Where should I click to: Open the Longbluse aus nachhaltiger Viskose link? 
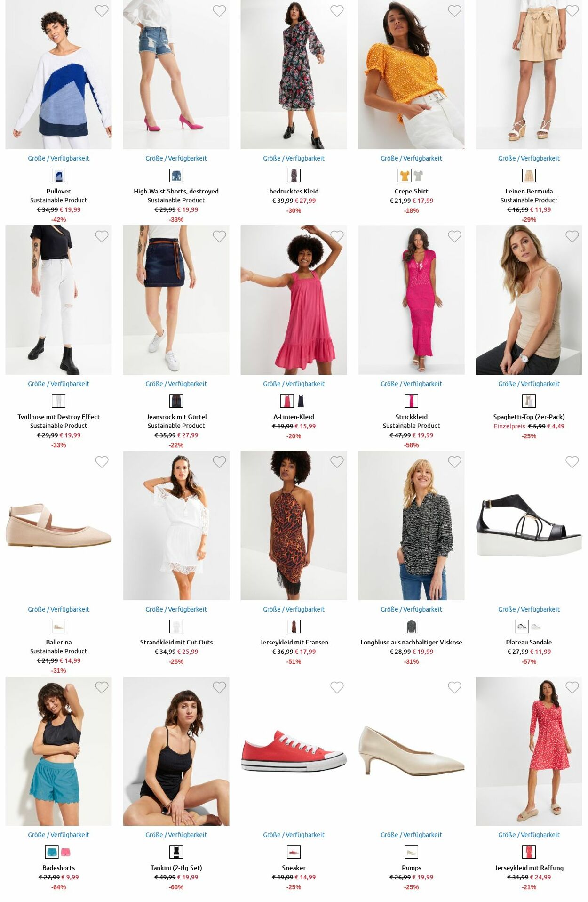point(411,642)
